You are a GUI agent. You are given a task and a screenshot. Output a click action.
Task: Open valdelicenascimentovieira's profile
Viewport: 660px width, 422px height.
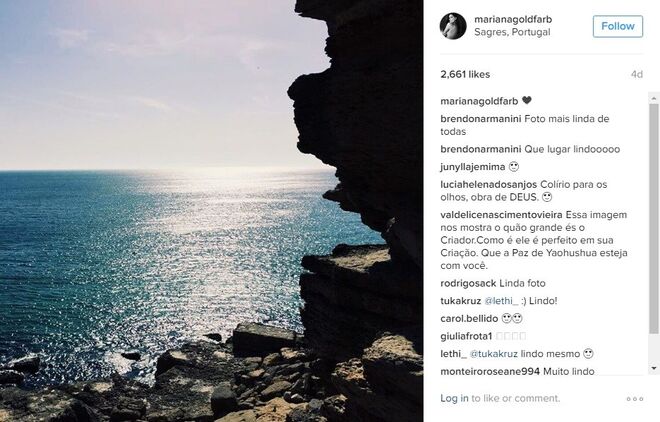(501, 214)
